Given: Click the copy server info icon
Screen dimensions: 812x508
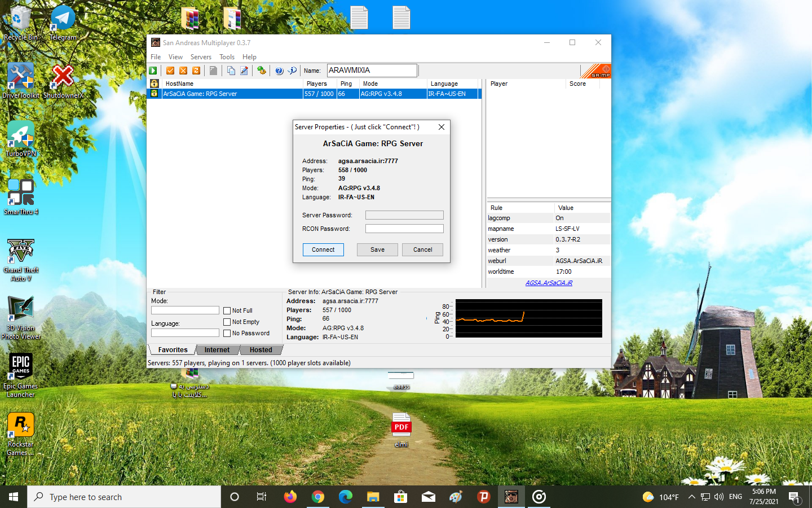Looking at the screenshot, I should click(x=231, y=71).
